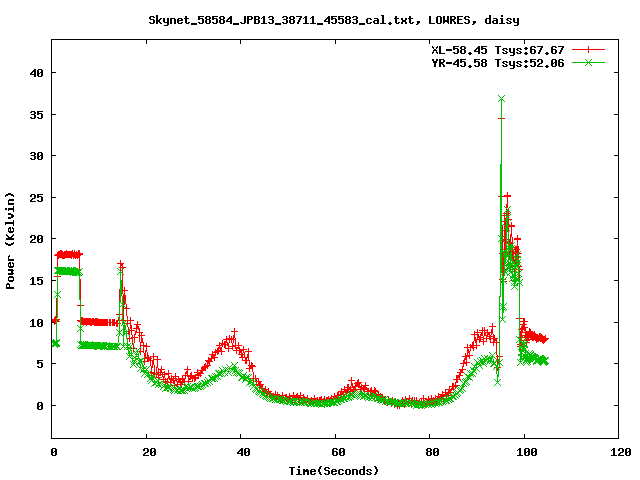This screenshot has width=640, height=480.
Task: Click the green YR plateau near 16 Kelvin
Action: tap(69, 271)
